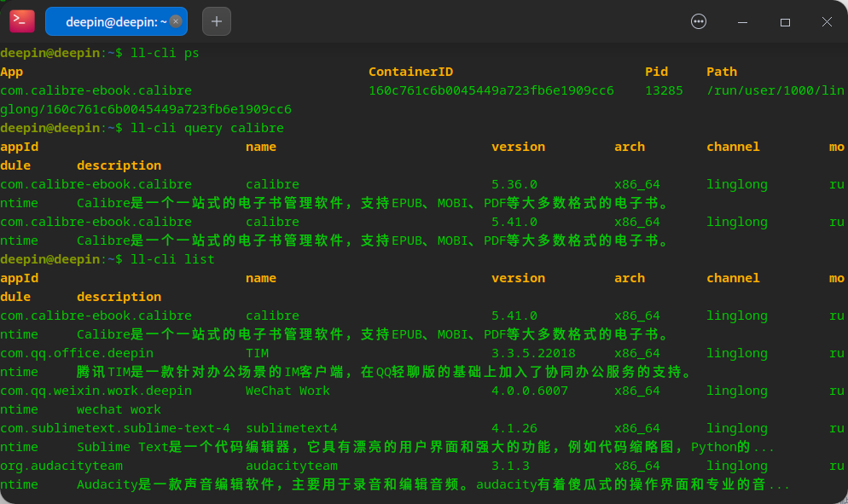This screenshot has height=504, width=848.
Task: Click the deepin terminal application icon
Action: (21, 20)
